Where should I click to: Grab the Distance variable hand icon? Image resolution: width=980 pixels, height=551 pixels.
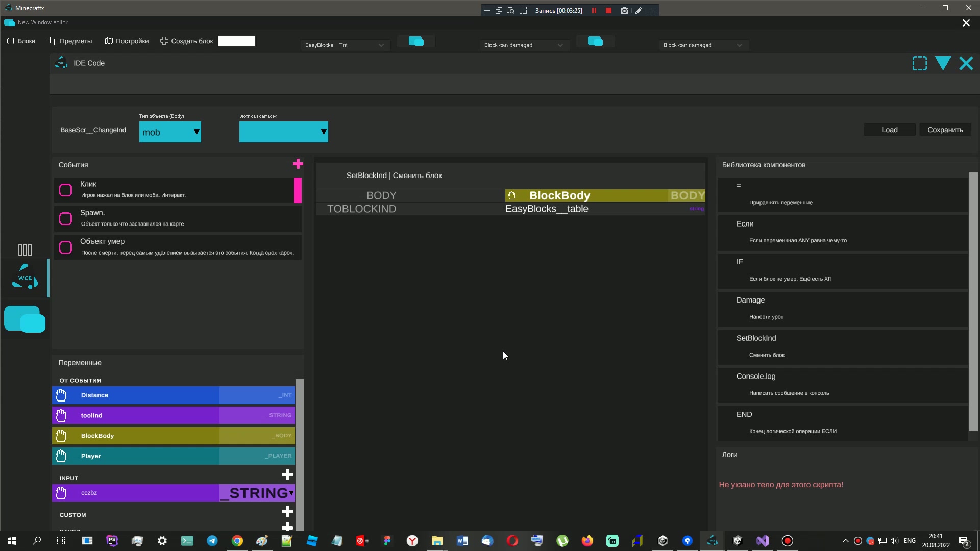(61, 395)
